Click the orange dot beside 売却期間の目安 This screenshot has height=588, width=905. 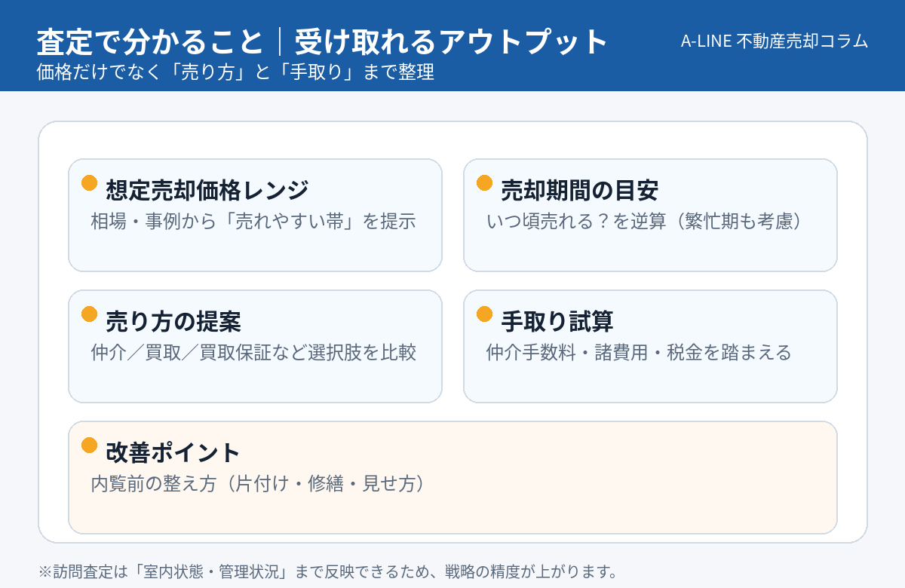pos(485,183)
